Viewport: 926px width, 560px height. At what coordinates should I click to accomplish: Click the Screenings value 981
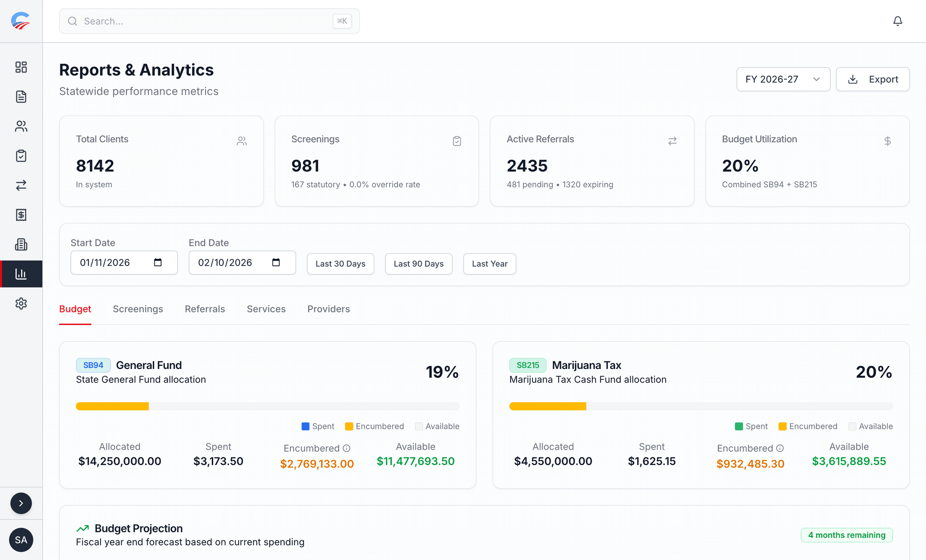[305, 166]
